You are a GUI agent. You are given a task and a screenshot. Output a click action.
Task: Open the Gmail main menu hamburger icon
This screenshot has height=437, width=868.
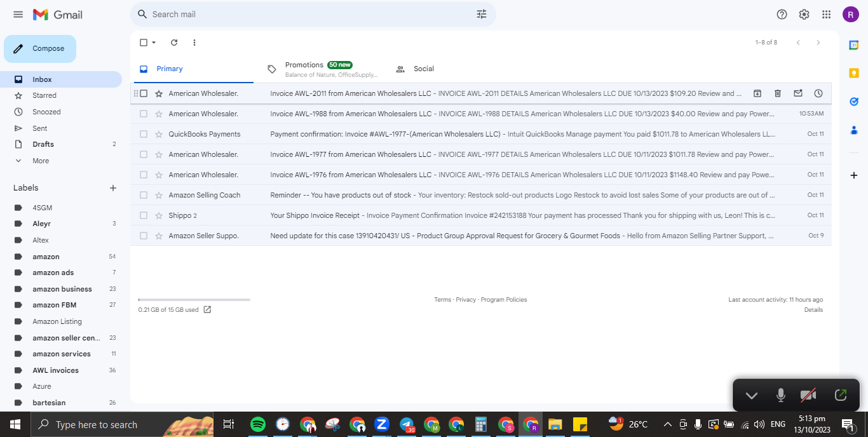pyautogui.click(x=18, y=15)
